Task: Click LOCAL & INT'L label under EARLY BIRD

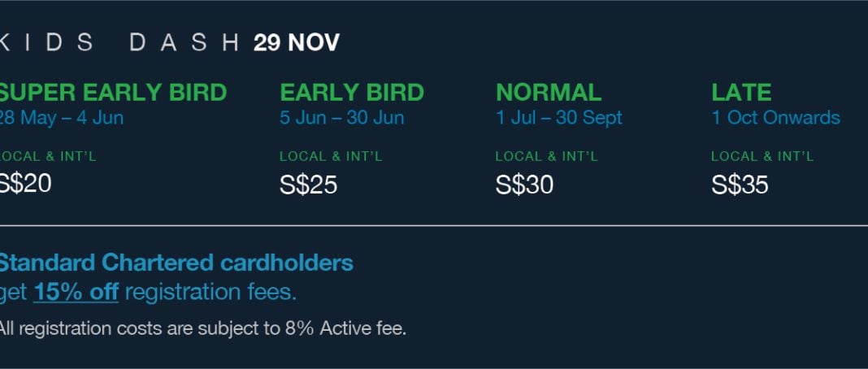Action: pos(331,157)
